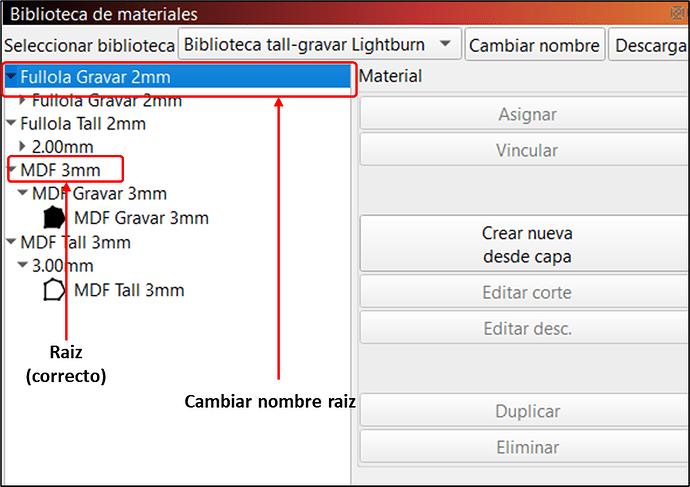The image size is (690, 487).
Task: Click the outlined pentagon icon beside MDF Tall 3mm
Action: pos(54,290)
